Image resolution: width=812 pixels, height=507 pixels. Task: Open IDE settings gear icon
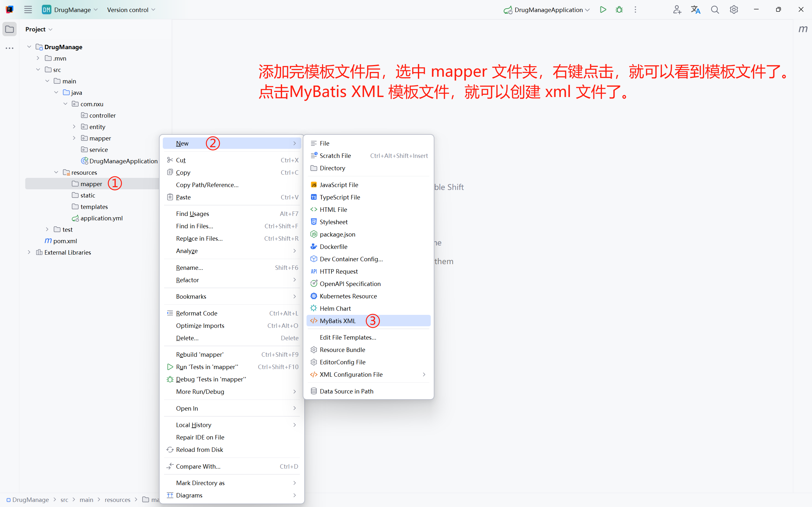coord(734,10)
